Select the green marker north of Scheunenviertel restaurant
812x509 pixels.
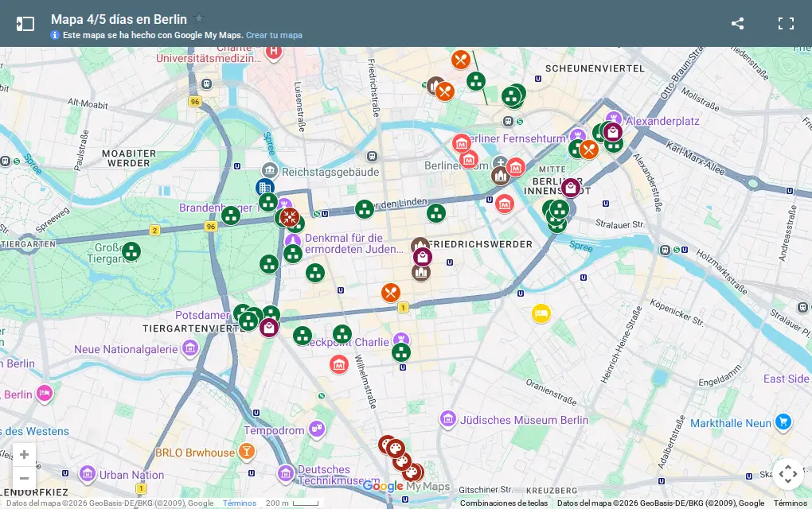click(x=476, y=81)
